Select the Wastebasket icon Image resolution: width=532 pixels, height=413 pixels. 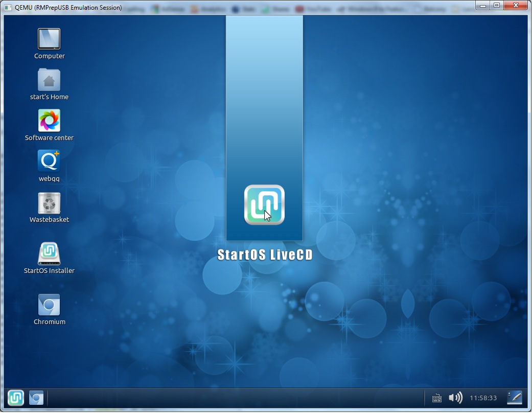pyautogui.click(x=49, y=203)
